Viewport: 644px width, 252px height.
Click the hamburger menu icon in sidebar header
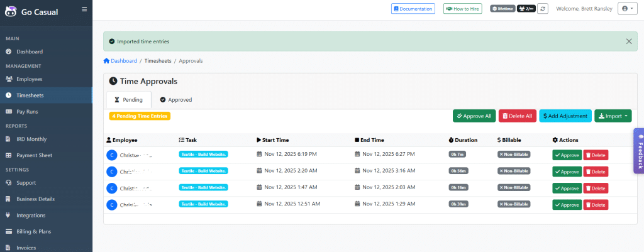click(84, 9)
